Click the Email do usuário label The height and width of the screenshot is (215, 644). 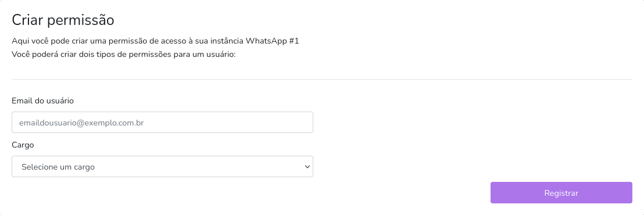(x=42, y=101)
